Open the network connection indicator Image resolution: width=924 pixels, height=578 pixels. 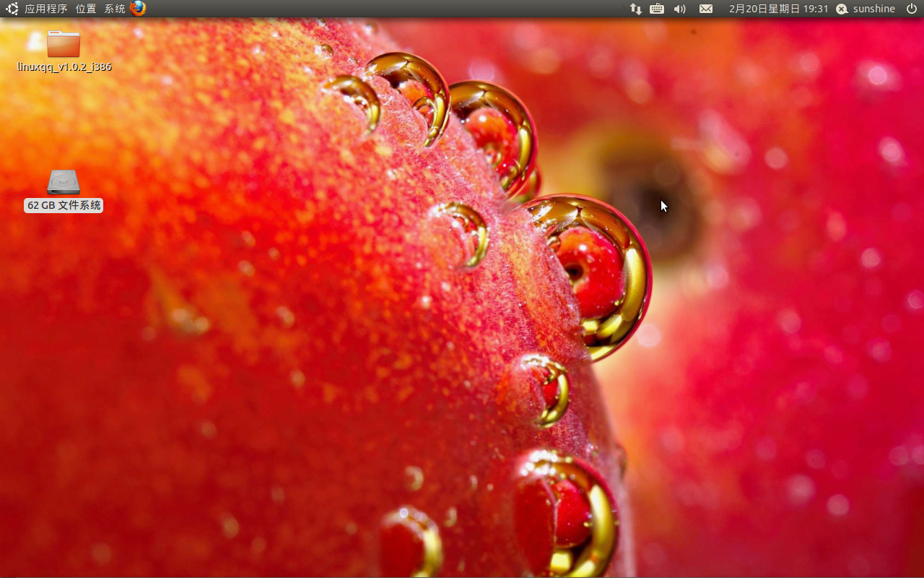(635, 9)
